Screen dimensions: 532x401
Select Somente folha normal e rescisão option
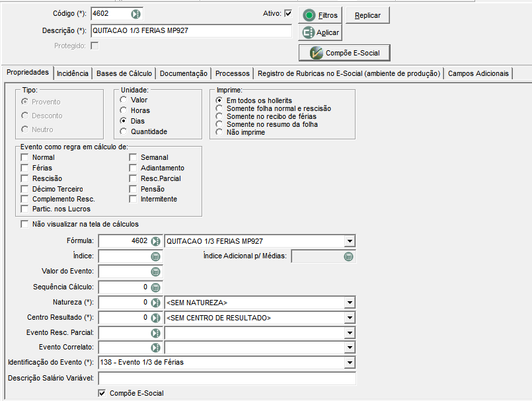219,108
